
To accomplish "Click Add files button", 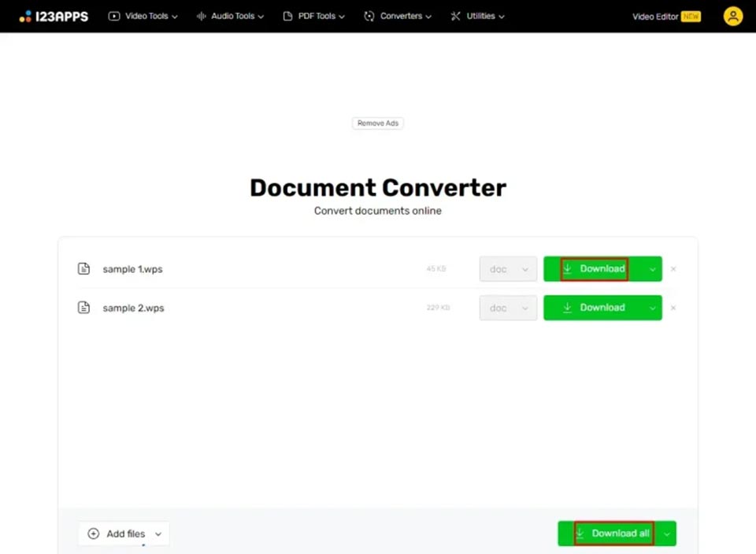I will pos(124,534).
